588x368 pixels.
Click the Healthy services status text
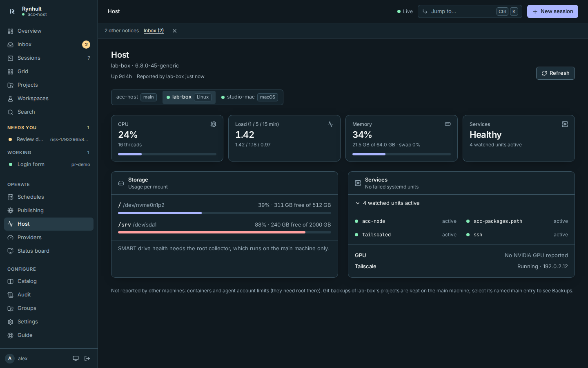pos(486,135)
